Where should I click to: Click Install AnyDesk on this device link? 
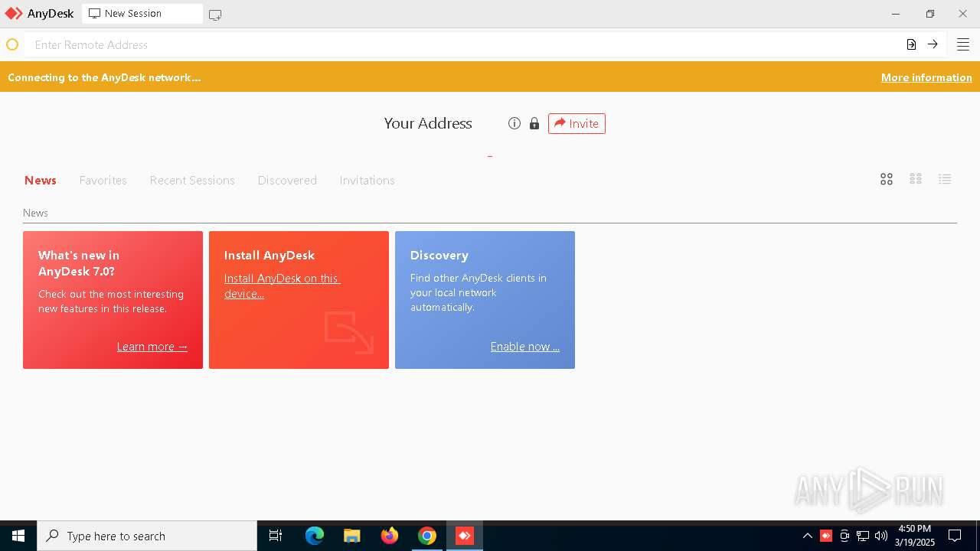[x=283, y=286]
